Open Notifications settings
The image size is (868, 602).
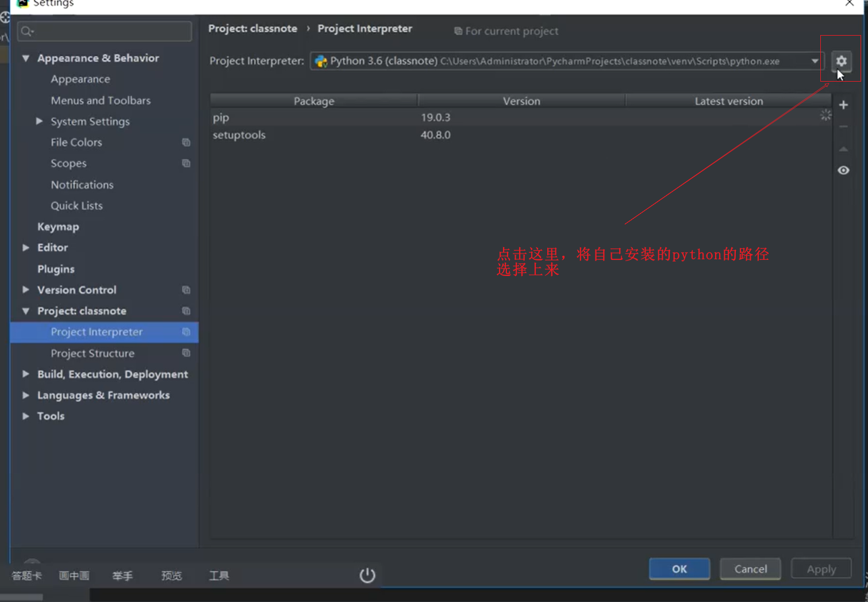click(82, 185)
